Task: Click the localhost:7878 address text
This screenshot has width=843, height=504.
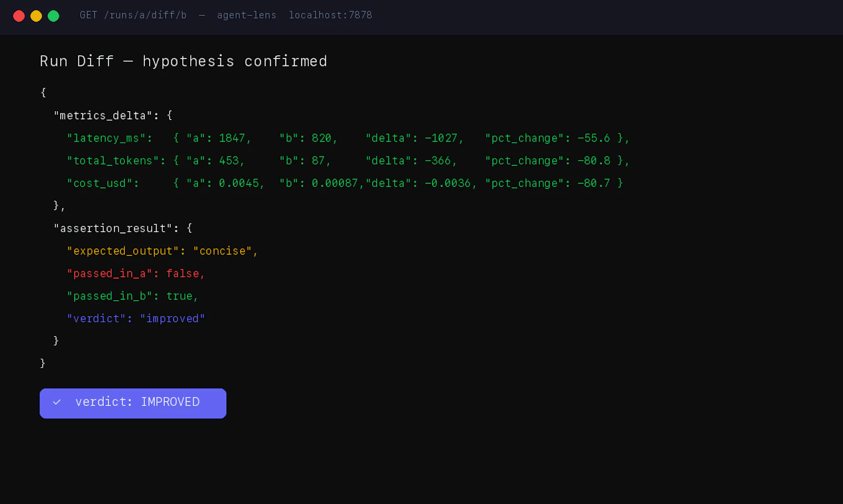Action: 330,15
